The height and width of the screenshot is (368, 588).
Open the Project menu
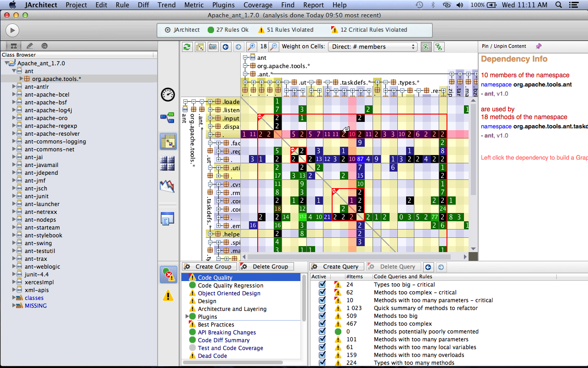(x=76, y=5)
